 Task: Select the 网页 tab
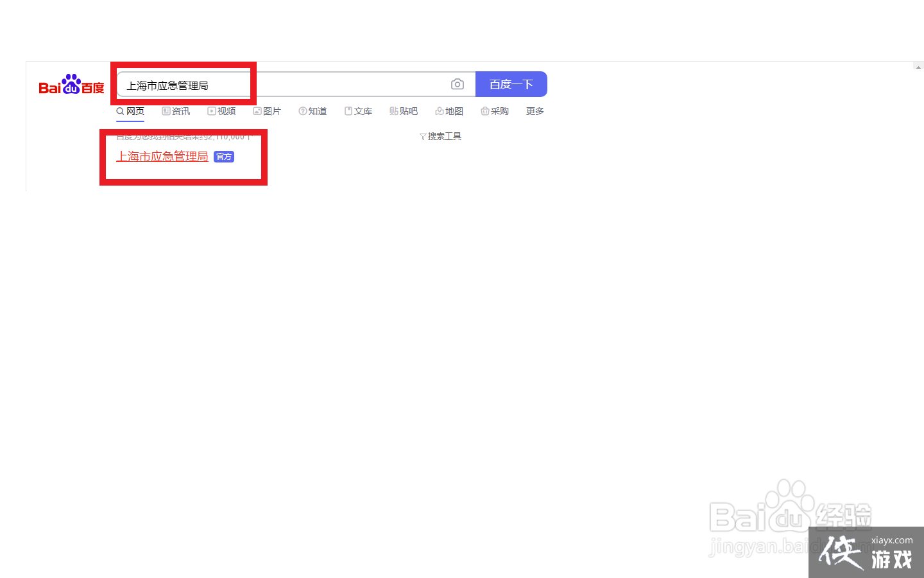[x=130, y=111]
